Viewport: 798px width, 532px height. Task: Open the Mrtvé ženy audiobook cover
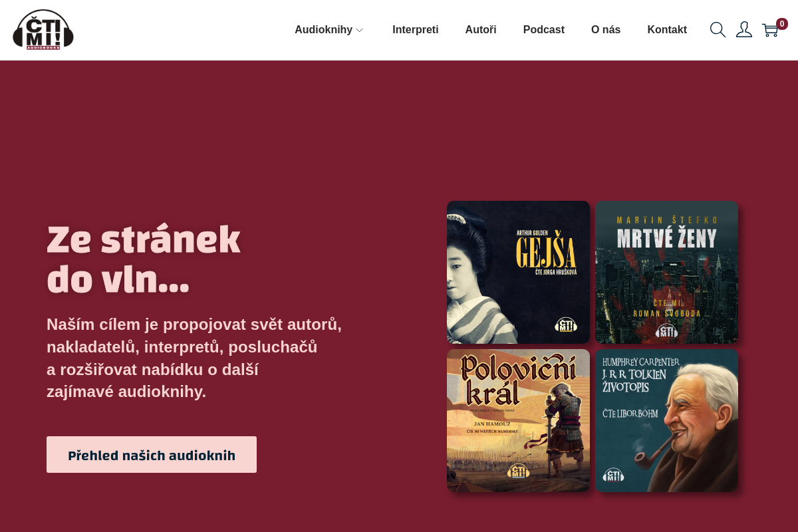(x=666, y=272)
